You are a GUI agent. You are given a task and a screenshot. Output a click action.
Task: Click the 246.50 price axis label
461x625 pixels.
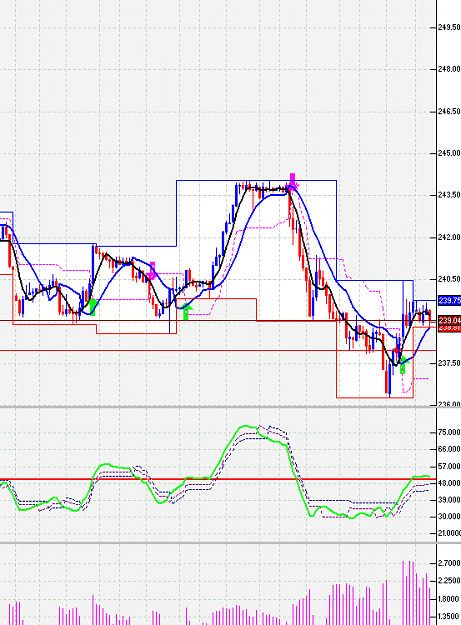pyautogui.click(x=449, y=112)
